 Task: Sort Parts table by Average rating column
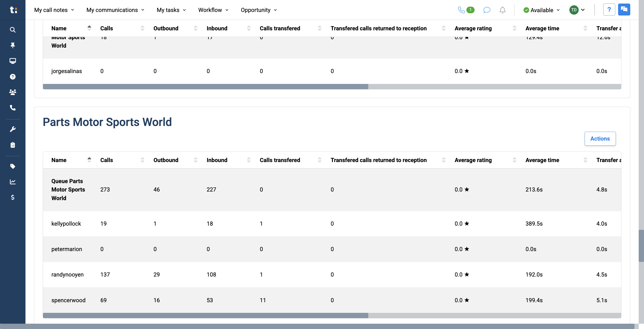point(514,160)
